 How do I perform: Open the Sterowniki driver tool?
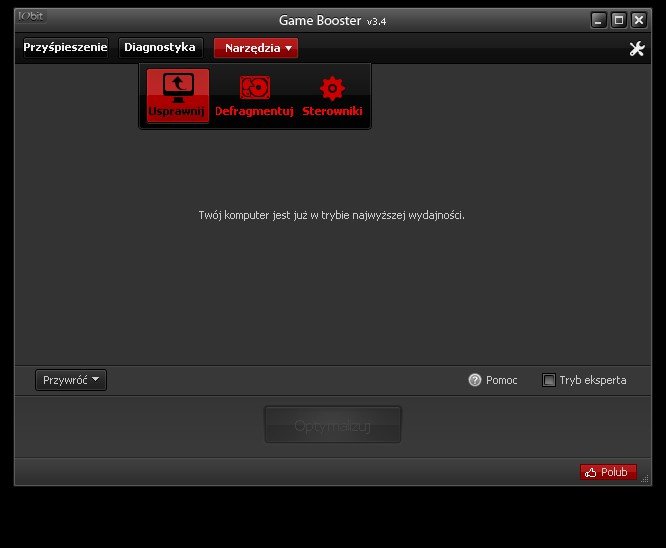pyautogui.click(x=332, y=96)
